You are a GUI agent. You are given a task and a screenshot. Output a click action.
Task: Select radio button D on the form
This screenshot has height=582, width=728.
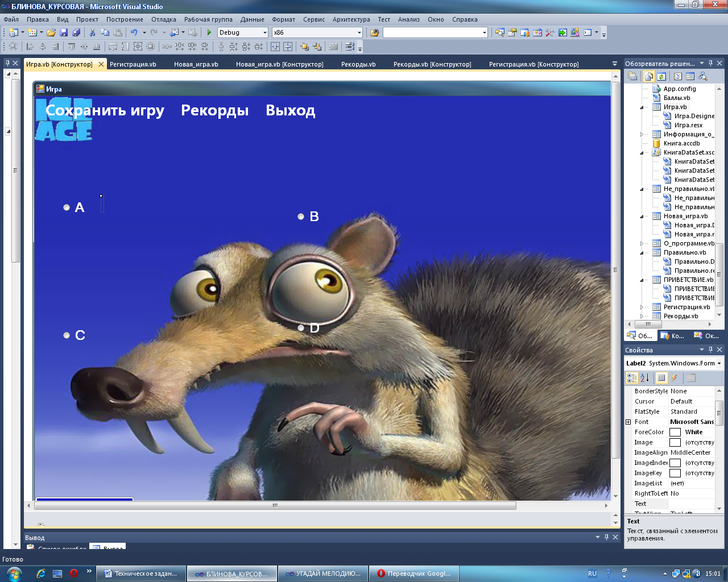click(x=309, y=328)
